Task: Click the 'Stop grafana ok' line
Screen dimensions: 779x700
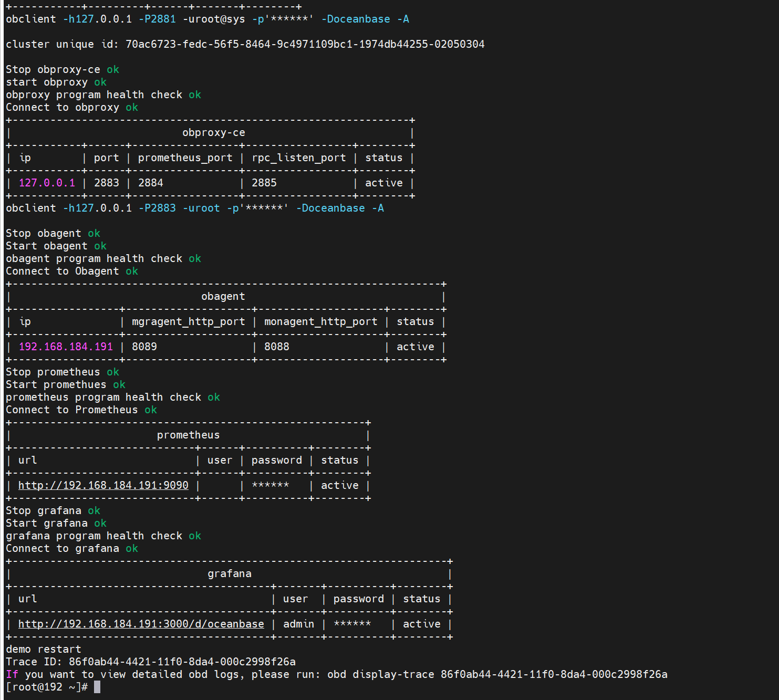Action: [53, 510]
